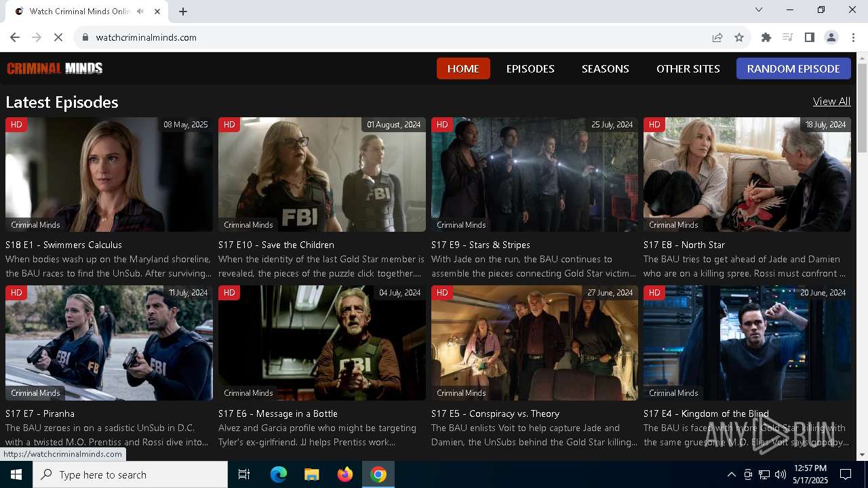Open the volume control in system tray
Viewport: 868px width, 488px height.
(781, 474)
